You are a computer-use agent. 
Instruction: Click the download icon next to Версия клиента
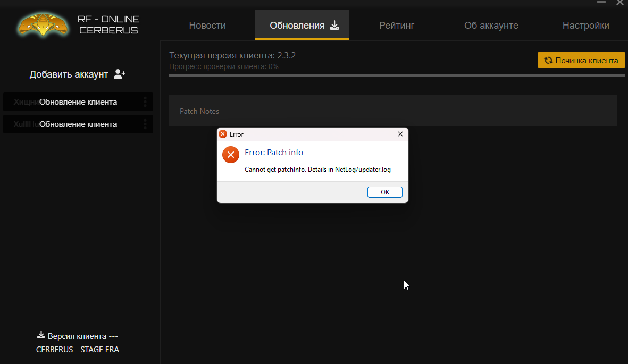coord(41,335)
